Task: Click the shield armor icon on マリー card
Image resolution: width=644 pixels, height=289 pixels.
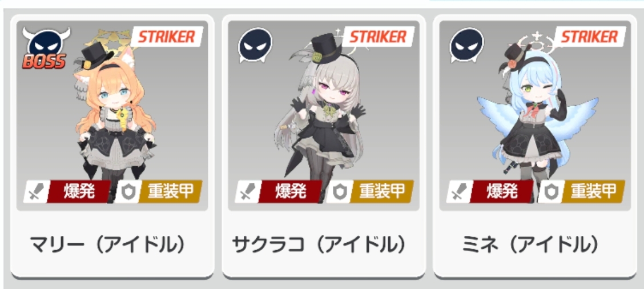Action: pyautogui.click(x=128, y=191)
